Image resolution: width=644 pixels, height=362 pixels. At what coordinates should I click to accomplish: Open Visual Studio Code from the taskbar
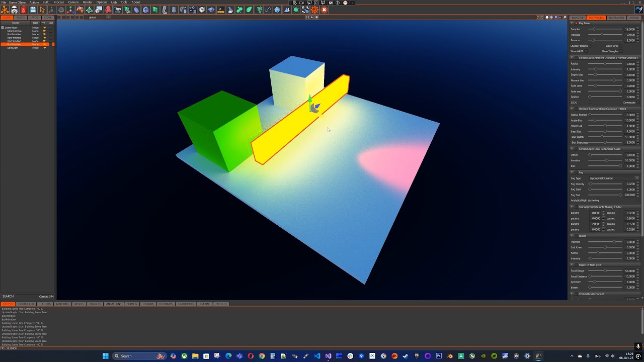(317, 356)
